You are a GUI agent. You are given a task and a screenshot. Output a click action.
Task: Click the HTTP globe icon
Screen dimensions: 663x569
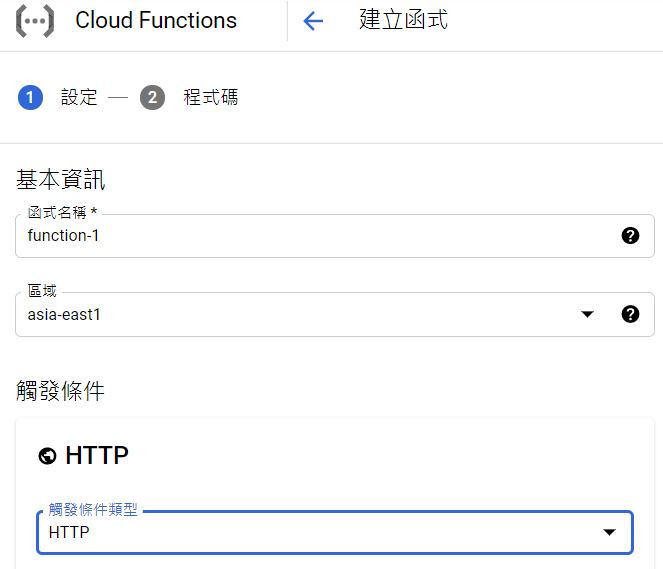tap(47, 456)
